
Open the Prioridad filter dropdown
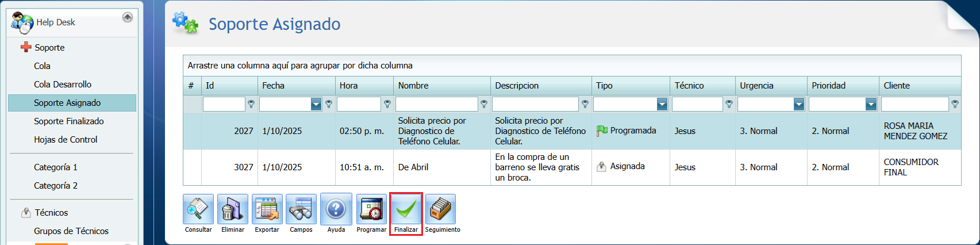pos(871,104)
